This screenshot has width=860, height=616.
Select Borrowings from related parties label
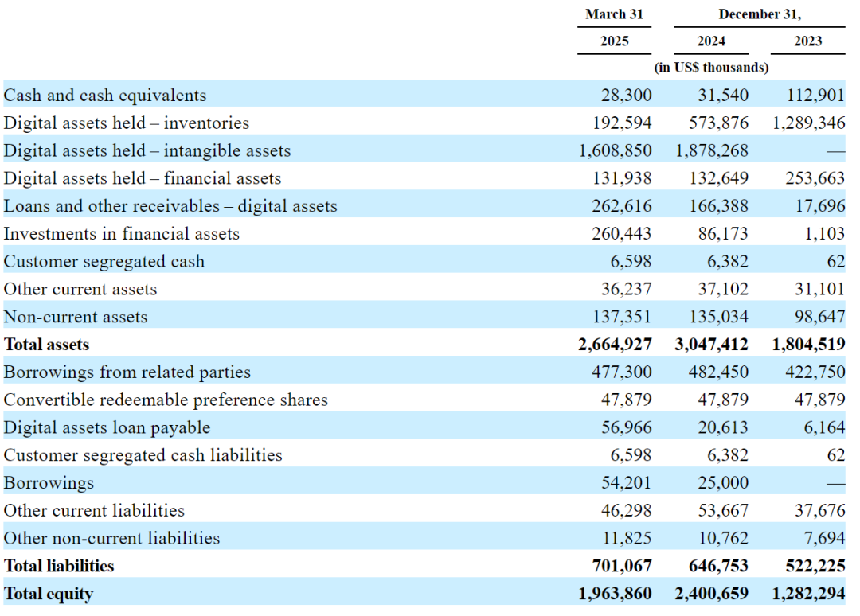pyautogui.click(x=127, y=372)
